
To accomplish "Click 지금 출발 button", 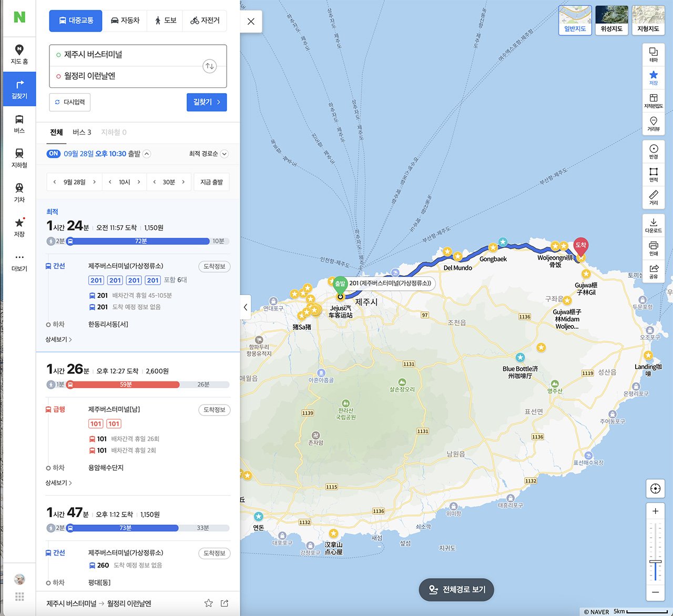I will pyautogui.click(x=212, y=182).
